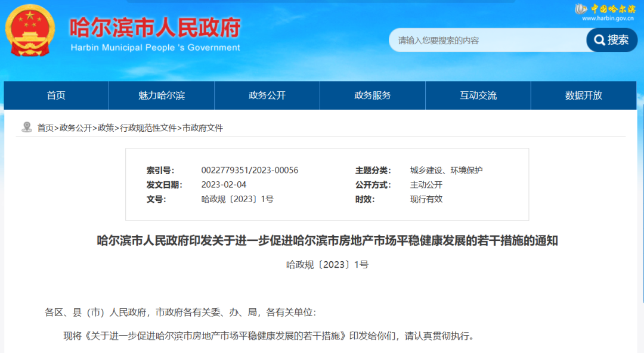This screenshot has width=644, height=353.
Task: Select the 政务公开 navigation menu
Action: (x=267, y=95)
